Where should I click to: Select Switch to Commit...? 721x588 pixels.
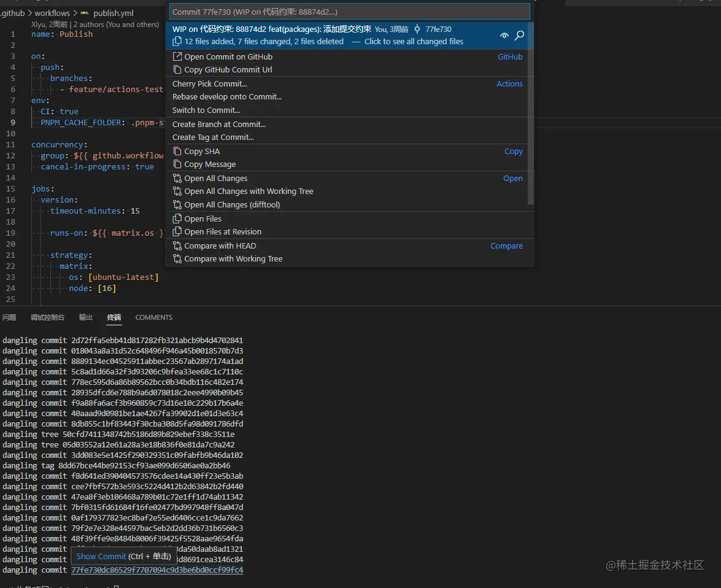(x=350, y=110)
